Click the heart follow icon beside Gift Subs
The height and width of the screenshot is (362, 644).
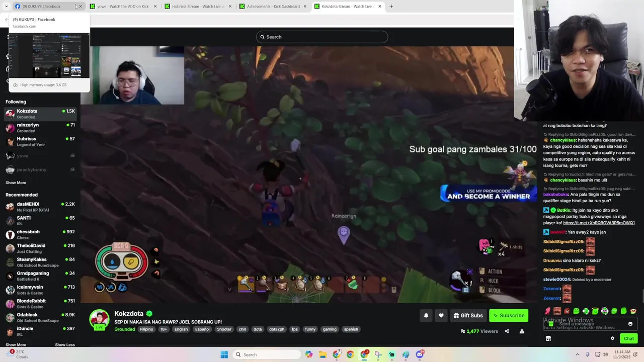(x=441, y=315)
